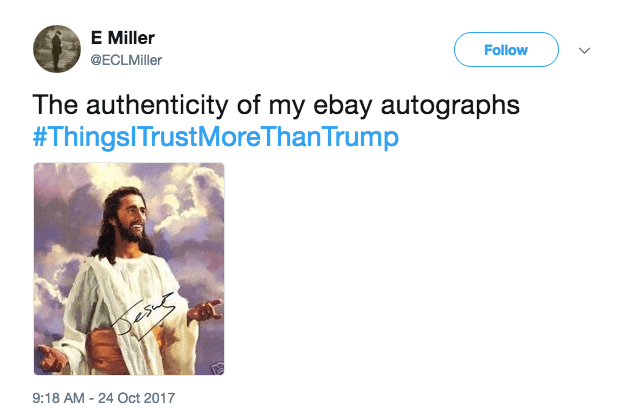Open the #ThingsITrustMoreThanTrump hashtag

coord(208,136)
